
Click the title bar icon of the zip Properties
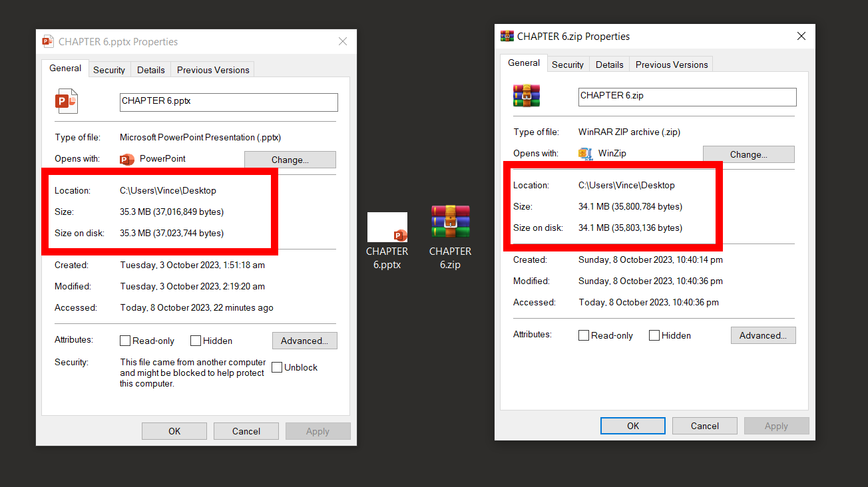point(507,36)
